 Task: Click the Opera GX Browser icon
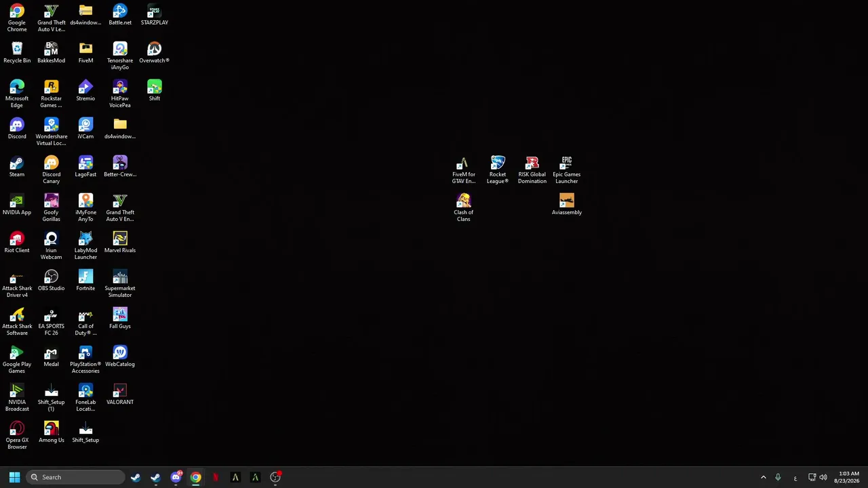(17, 436)
